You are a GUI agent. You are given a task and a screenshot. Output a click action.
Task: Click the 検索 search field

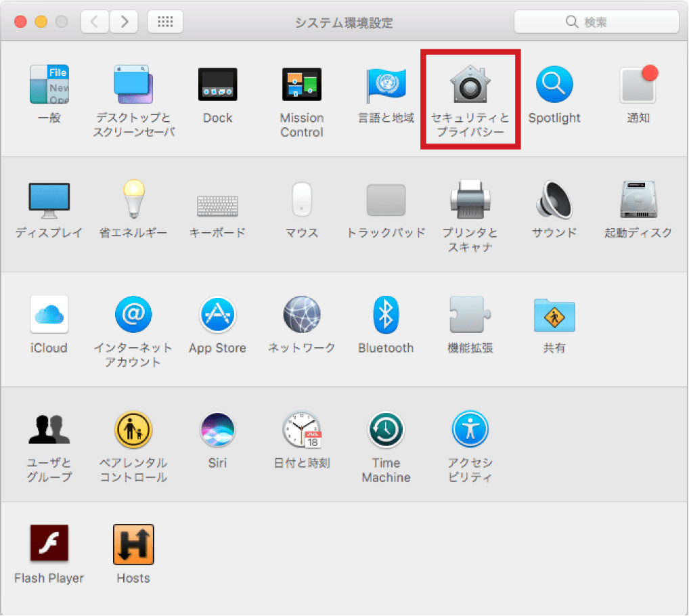596,22
